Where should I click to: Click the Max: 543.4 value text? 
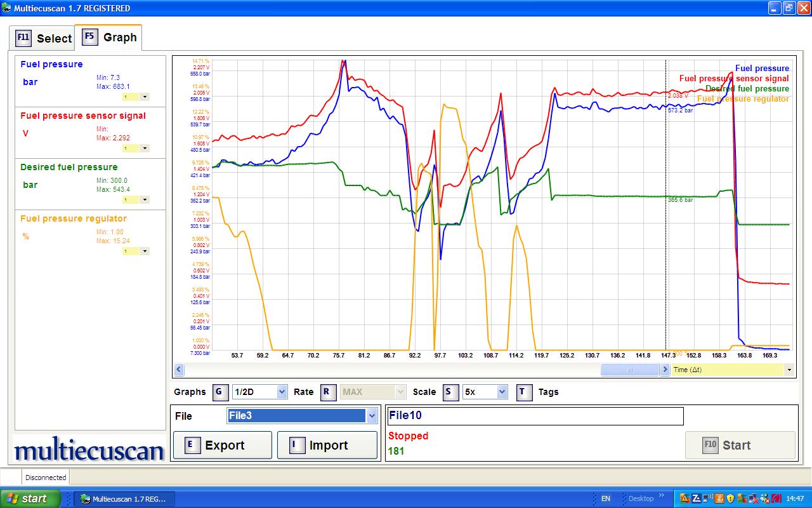(x=113, y=189)
